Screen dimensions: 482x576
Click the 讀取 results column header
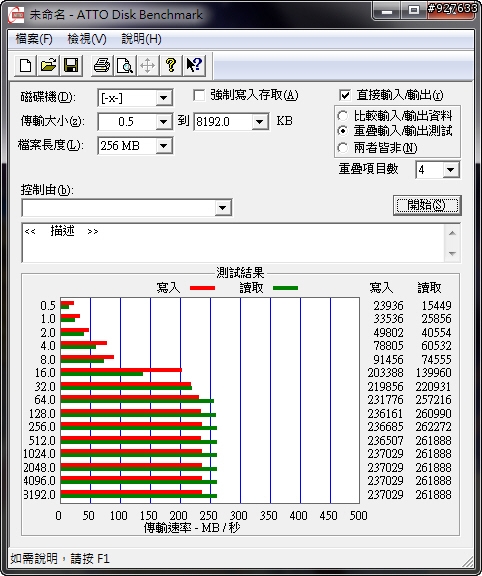[429, 288]
